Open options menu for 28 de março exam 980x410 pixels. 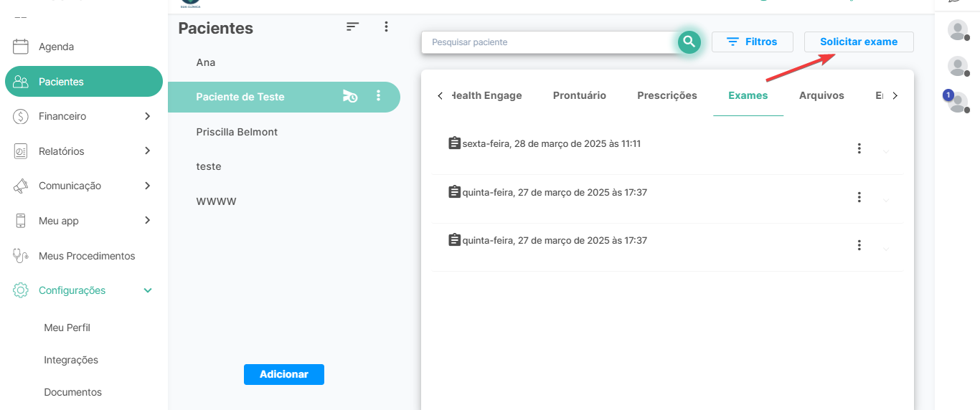pos(859,149)
